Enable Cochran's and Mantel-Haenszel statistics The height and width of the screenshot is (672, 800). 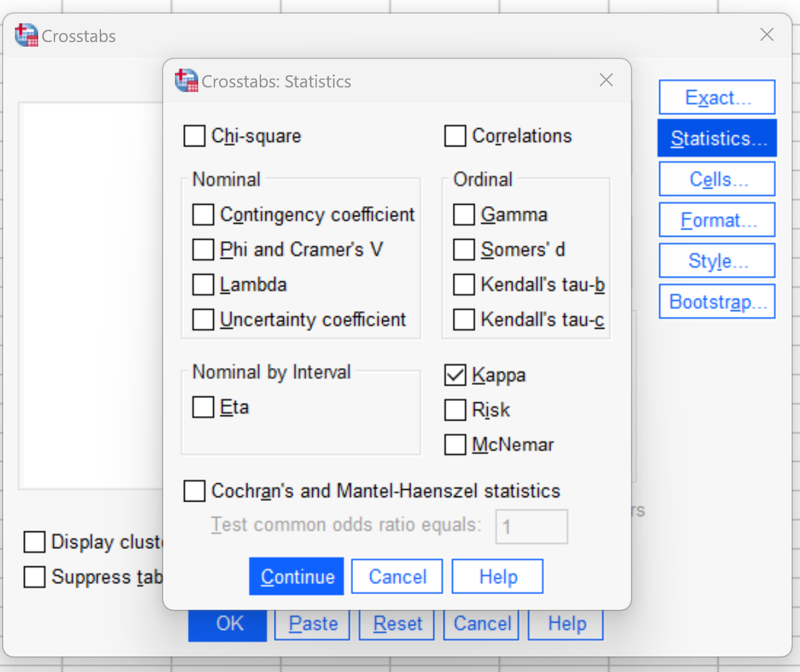(x=194, y=491)
